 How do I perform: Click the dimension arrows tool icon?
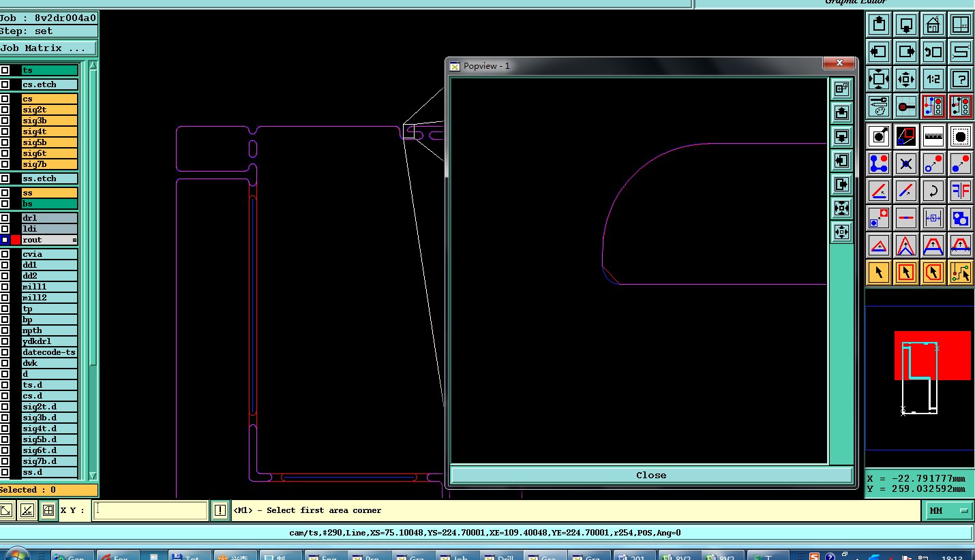(933, 218)
